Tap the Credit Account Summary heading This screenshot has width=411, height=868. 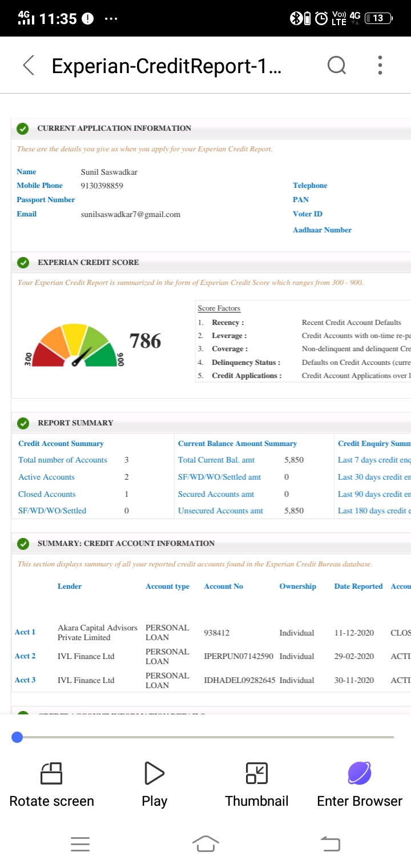point(61,444)
